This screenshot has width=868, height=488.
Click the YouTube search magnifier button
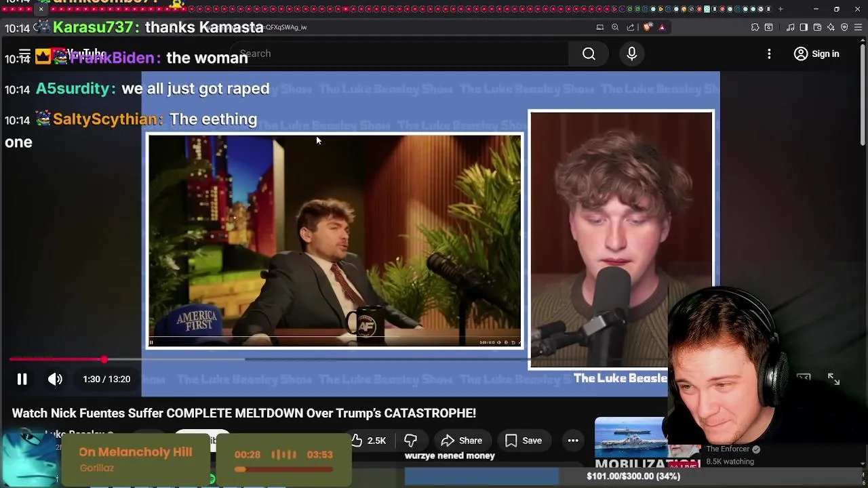589,54
